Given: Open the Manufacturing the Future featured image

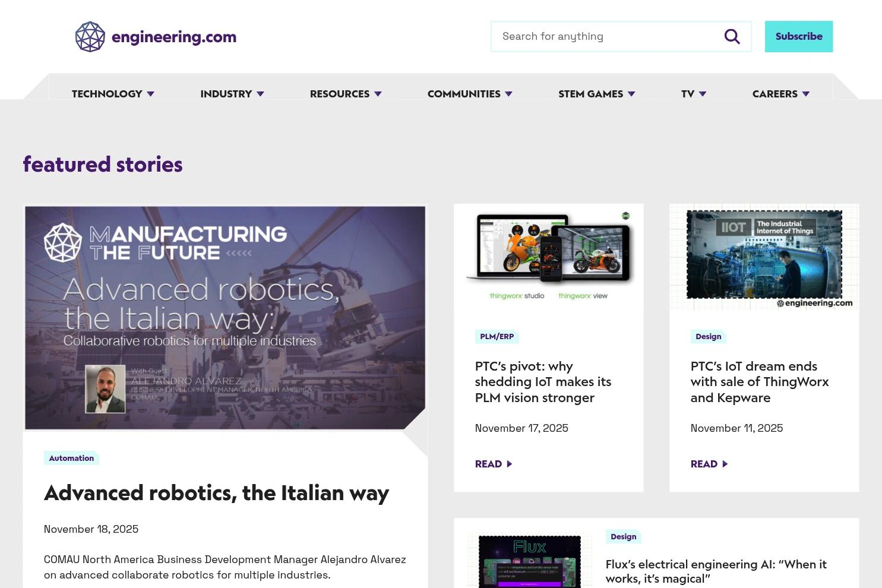Looking at the screenshot, I should (x=225, y=318).
